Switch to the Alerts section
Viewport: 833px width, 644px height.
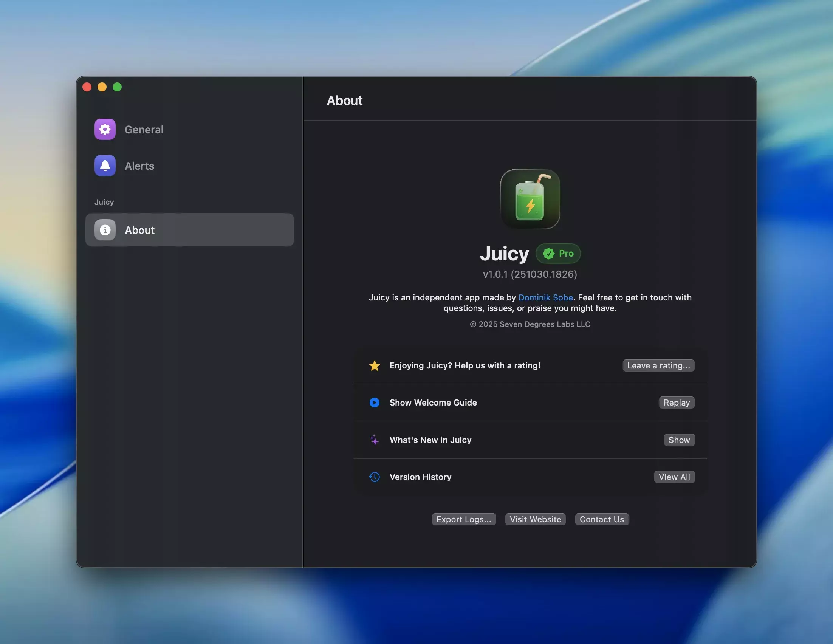coord(139,166)
